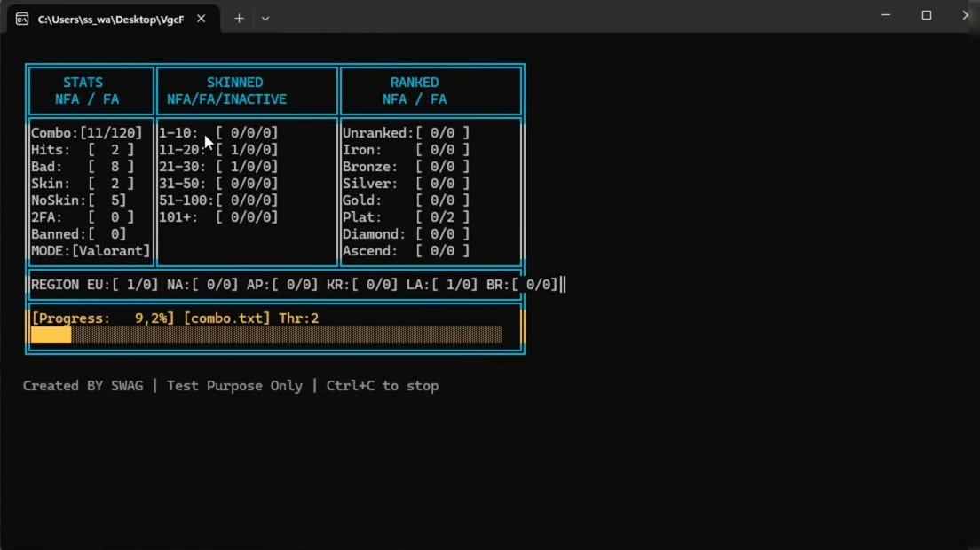Click the LA:[ 1/0] region value
The height and width of the screenshot is (550, 980).
point(442,285)
